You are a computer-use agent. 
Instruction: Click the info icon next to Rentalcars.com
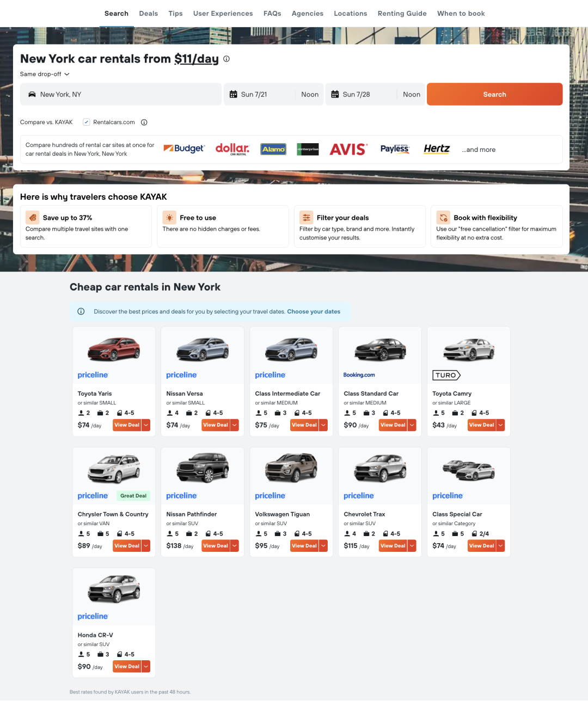(x=144, y=122)
